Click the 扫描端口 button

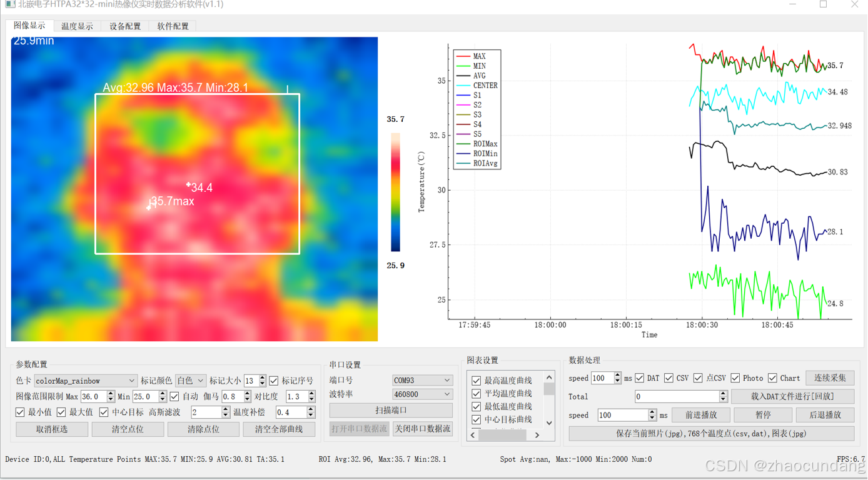tap(391, 411)
